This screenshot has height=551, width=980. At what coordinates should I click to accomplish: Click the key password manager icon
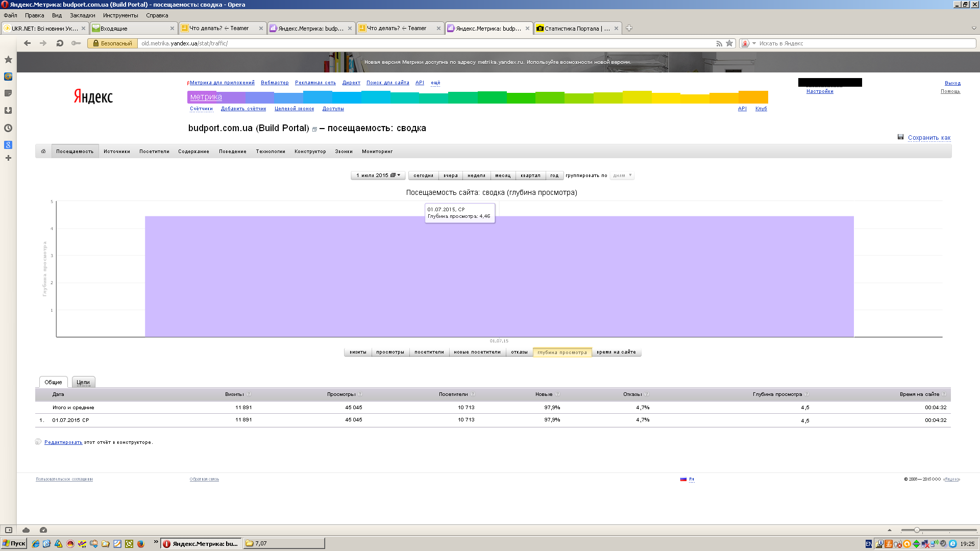(x=76, y=43)
